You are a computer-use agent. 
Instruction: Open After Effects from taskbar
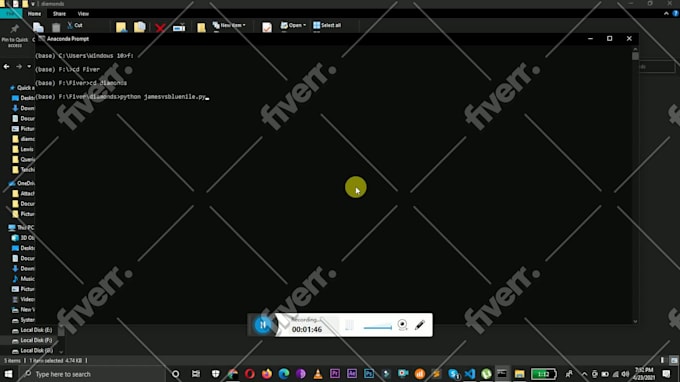point(352,374)
